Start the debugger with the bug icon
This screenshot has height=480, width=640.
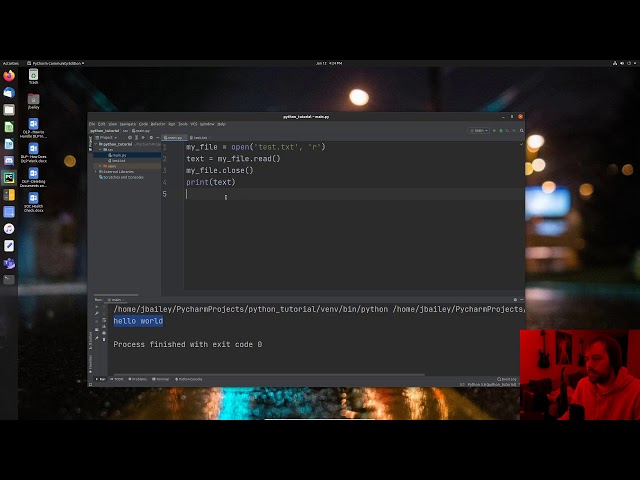click(501, 131)
